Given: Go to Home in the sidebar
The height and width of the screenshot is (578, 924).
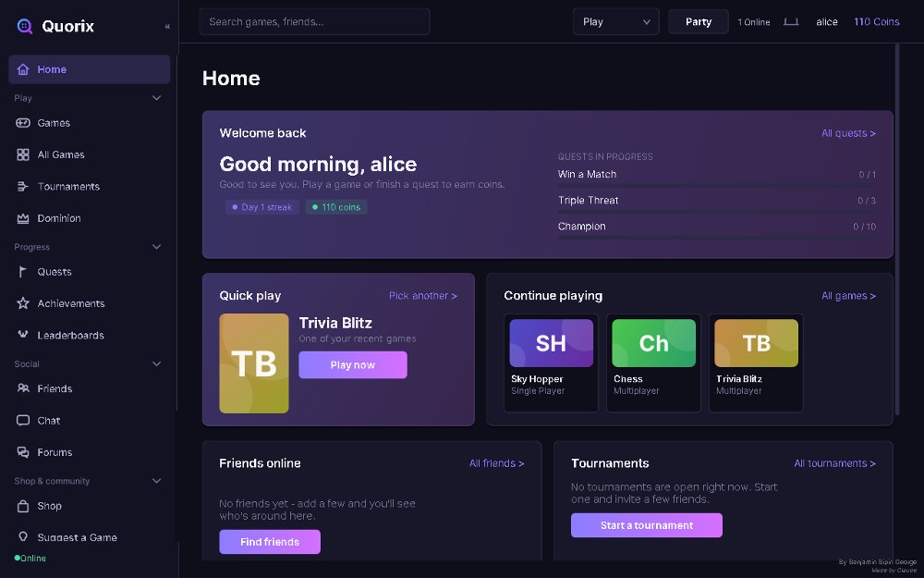Looking at the screenshot, I should pos(90,69).
